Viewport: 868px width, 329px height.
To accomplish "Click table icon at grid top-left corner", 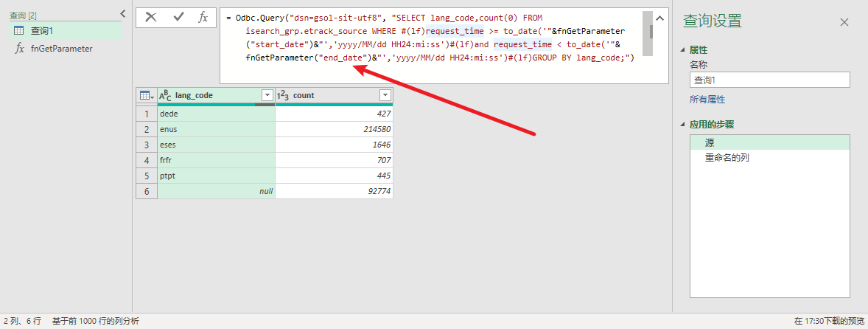I will (x=145, y=95).
